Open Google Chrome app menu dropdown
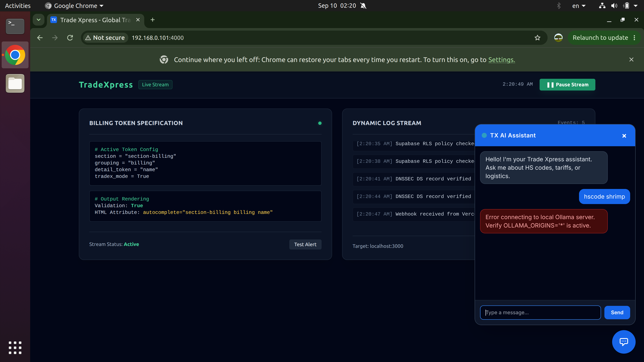Screen dimensions: 644x362 pos(74,5)
